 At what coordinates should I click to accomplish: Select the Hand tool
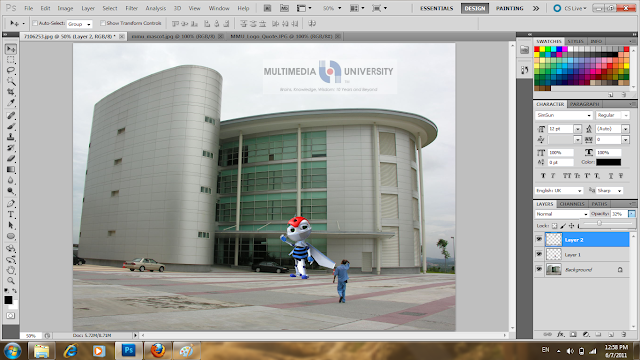click(11, 270)
